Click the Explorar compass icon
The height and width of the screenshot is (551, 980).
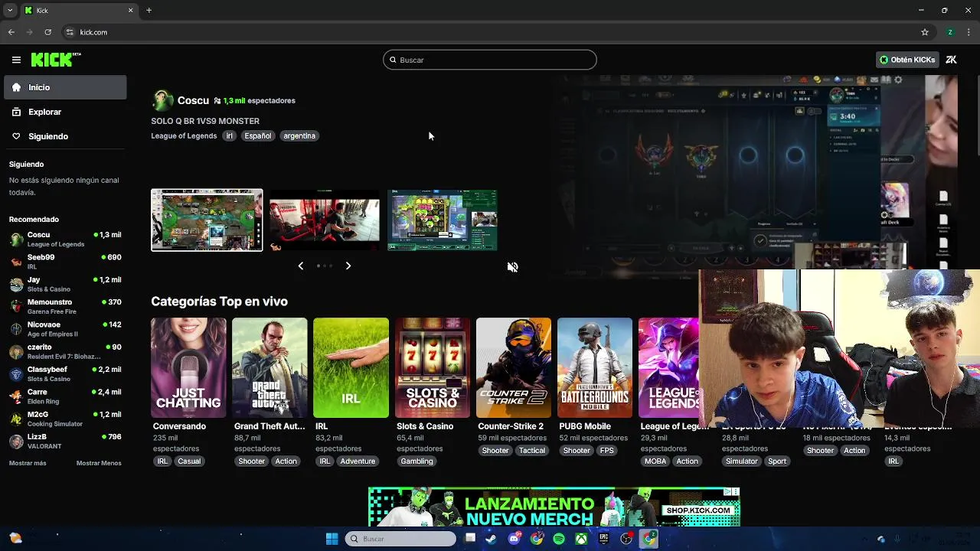16,112
